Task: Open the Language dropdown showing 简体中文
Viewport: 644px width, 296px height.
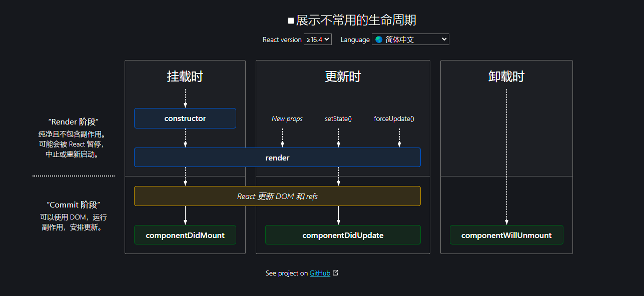Action: point(410,39)
